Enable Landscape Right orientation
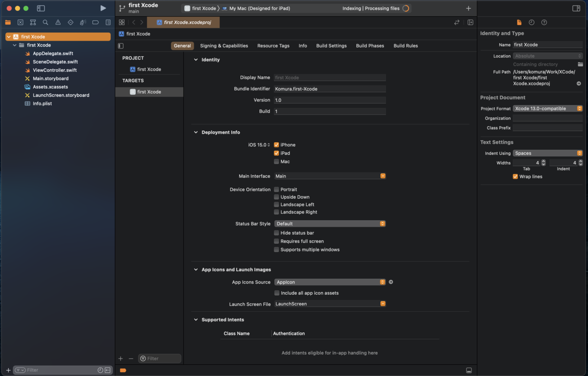The image size is (588, 376). [x=276, y=212]
